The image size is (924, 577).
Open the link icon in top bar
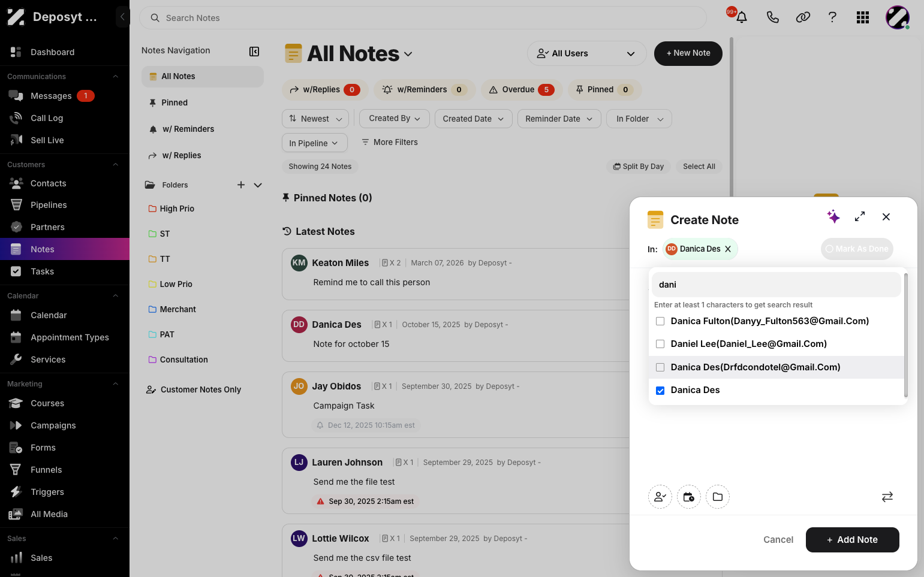coord(803,17)
